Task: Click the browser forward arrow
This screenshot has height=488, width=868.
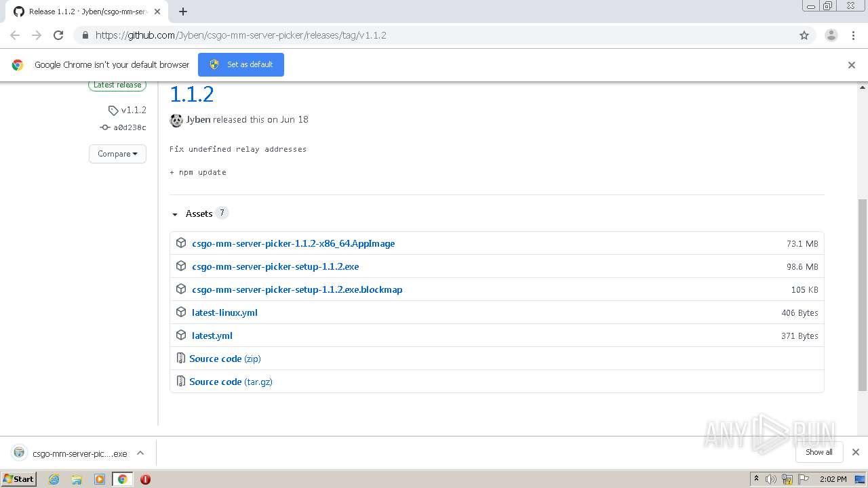Action: (37, 35)
